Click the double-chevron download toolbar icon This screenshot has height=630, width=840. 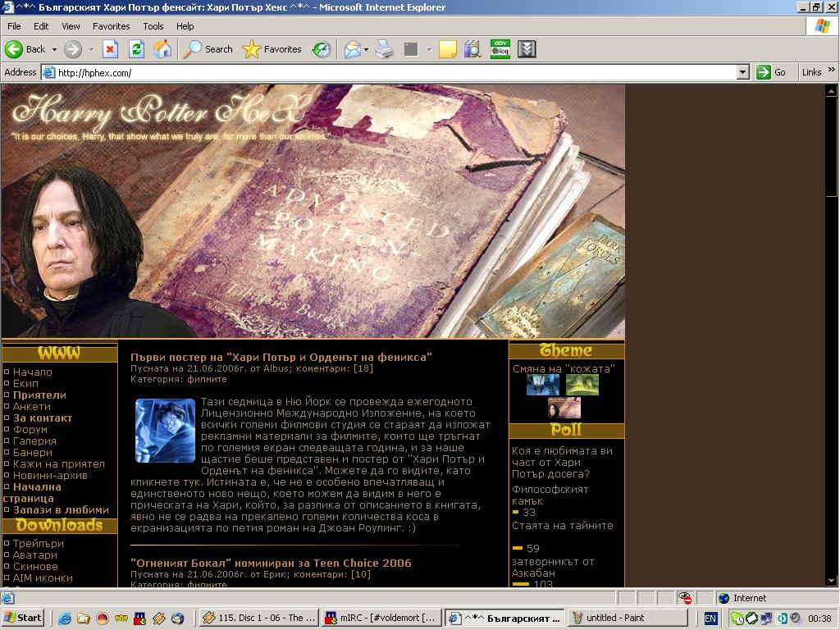point(527,49)
